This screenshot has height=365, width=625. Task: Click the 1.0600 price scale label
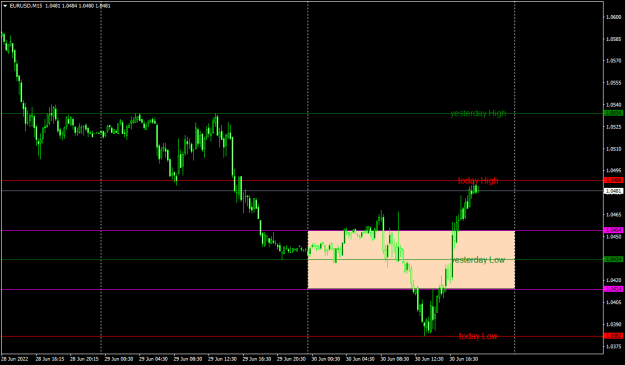click(x=613, y=17)
